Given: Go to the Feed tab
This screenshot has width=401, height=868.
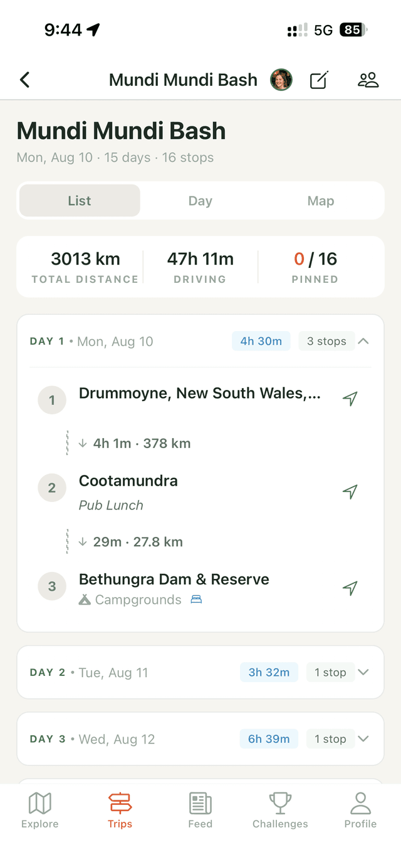Looking at the screenshot, I should (x=200, y=810).
